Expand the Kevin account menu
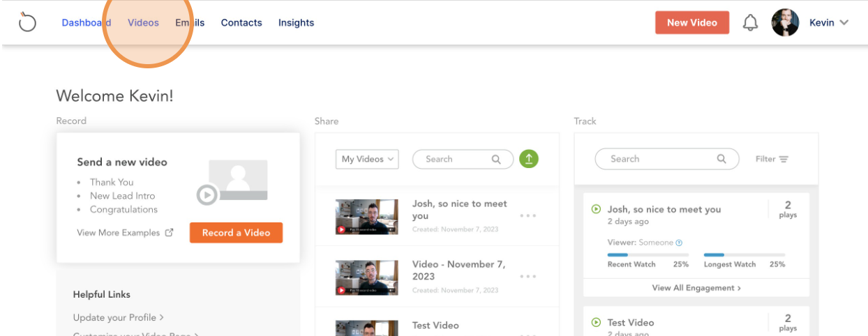The width and height of the screenshot is (868, 336). click(x=829, y=23)
